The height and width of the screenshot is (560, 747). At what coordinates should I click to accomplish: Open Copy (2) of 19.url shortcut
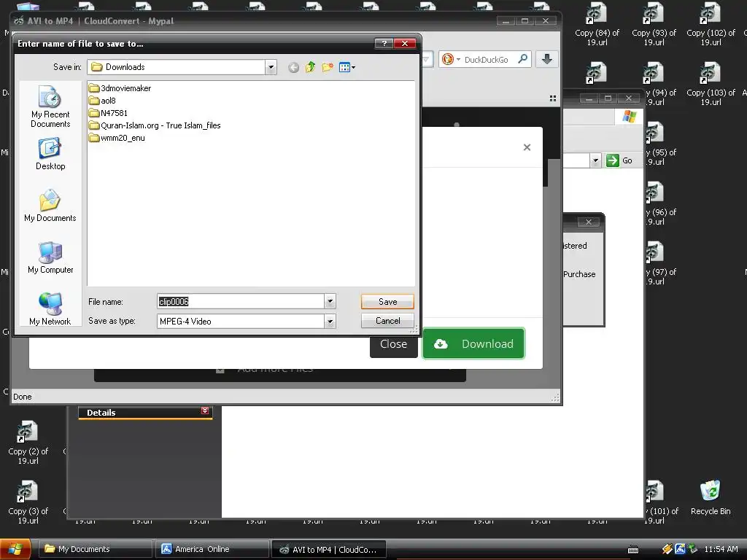pos(28,443)
